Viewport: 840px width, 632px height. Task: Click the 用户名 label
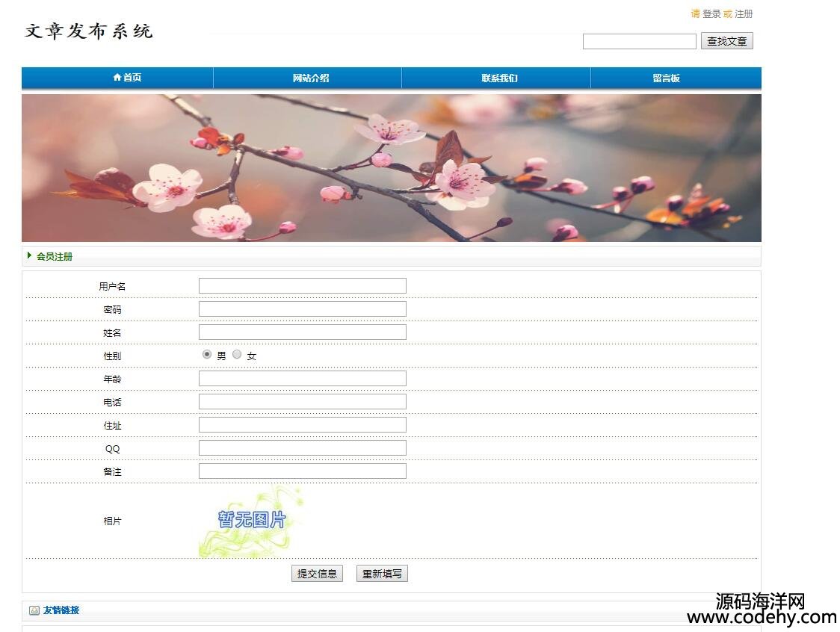[112, 286]
